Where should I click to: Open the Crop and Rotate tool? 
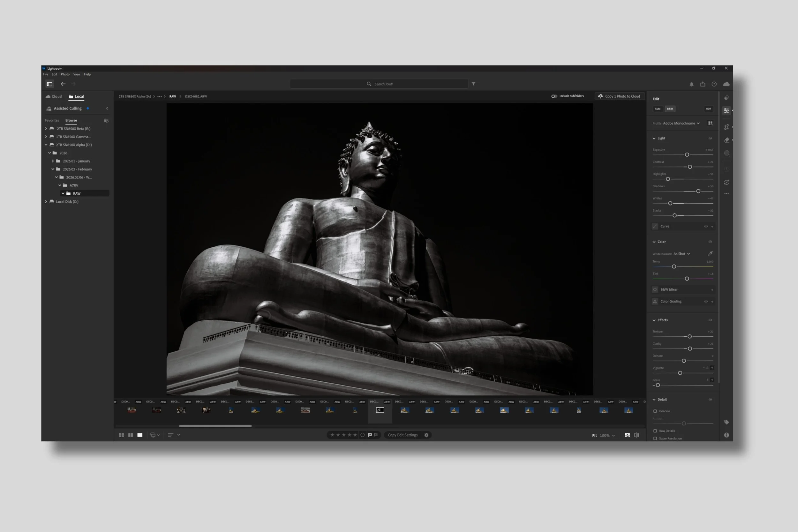pos(726,127)
